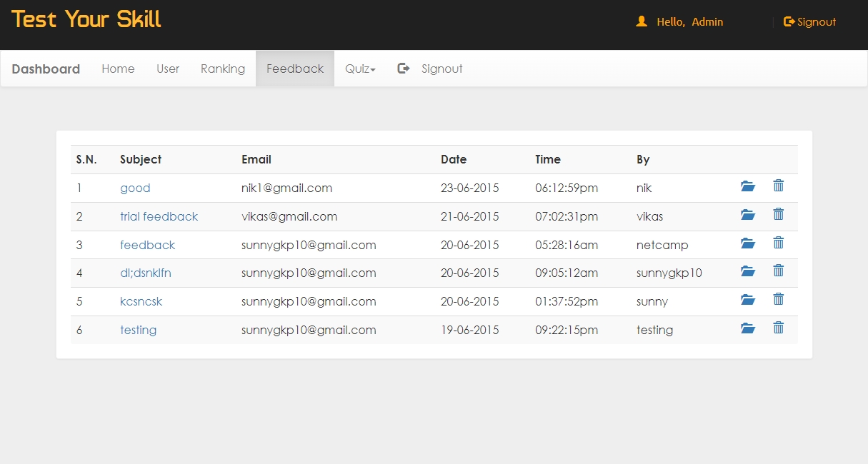Switch to the Ranking page
This screenshot has height=464, width=868.
[x=223, y=69]
